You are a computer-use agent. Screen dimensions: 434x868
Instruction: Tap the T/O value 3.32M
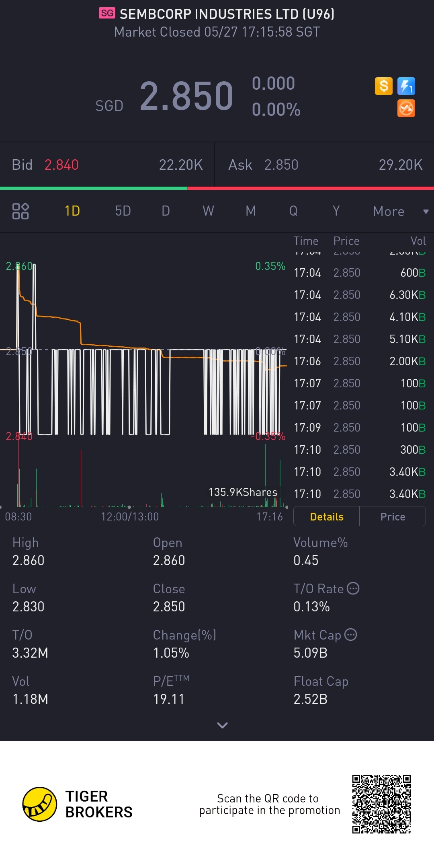coord(30,653)
